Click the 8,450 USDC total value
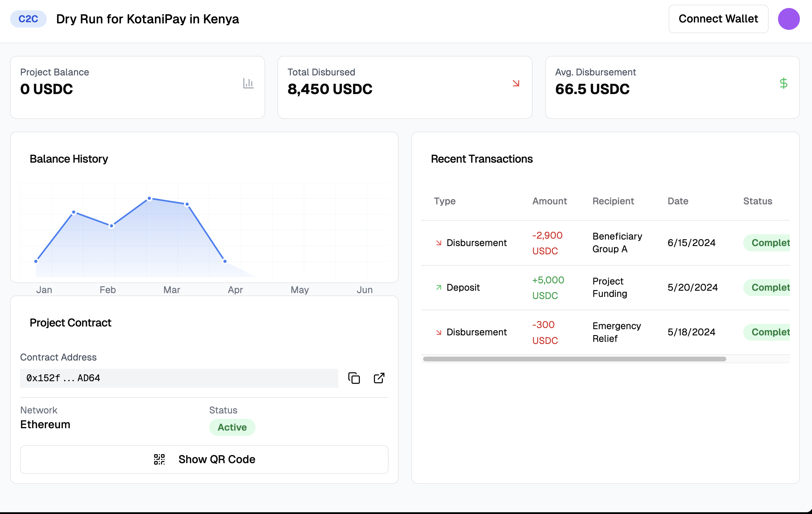The width and height of the screenshot is (812, 514). click(330, 89)
